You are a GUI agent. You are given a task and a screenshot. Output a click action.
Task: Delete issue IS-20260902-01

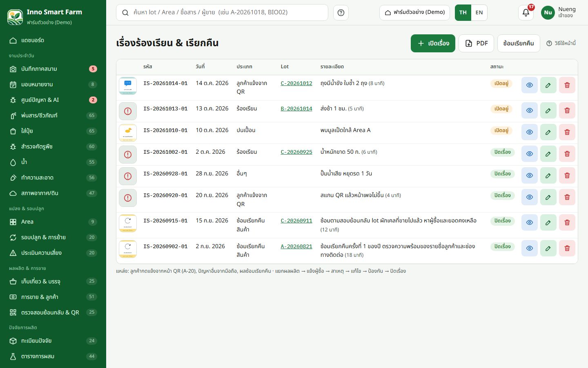point(567,248)
